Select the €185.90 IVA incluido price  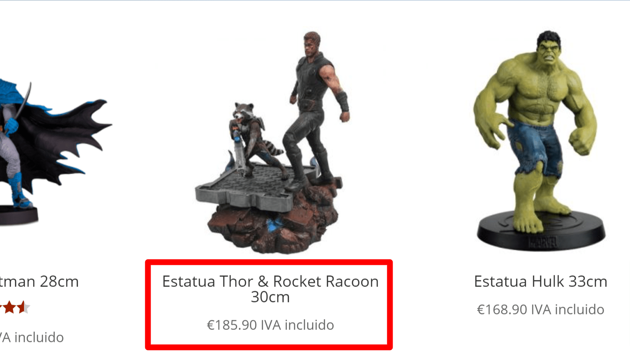[270, 325]
